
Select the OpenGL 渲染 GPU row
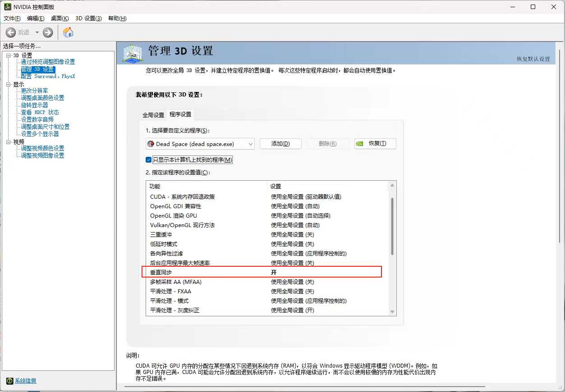(x=267, y=216)
